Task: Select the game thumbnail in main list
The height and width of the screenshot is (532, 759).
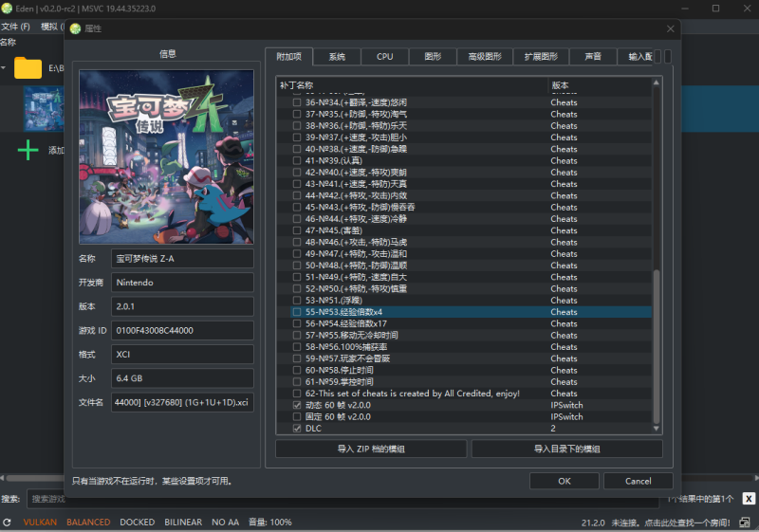Action: pos(44,109)
